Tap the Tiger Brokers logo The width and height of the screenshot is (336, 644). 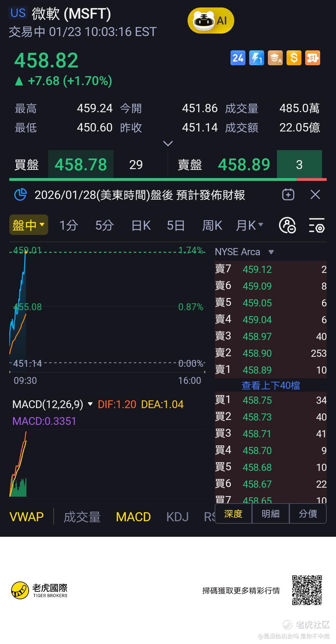[39, 590]
